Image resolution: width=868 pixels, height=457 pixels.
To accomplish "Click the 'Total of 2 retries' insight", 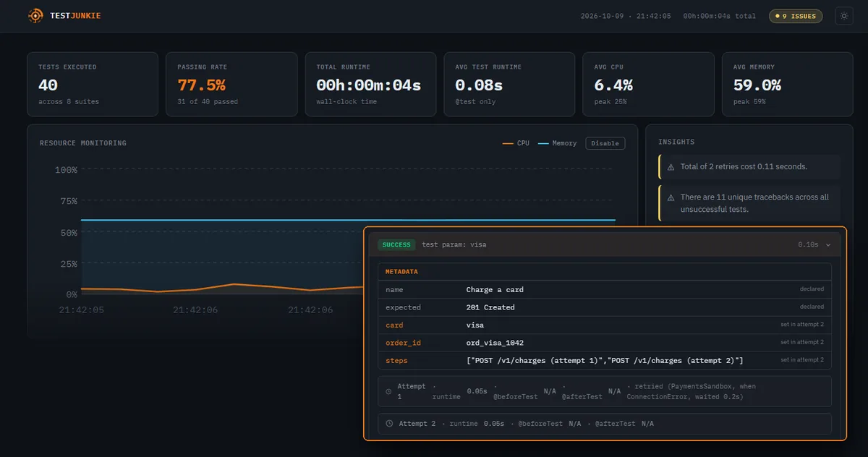I will point(744,167).
